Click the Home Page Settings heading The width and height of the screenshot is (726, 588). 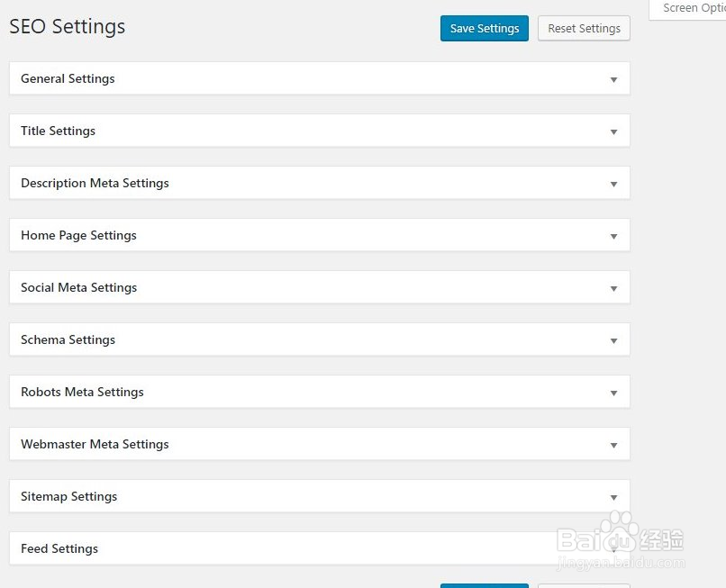(78, 236)
